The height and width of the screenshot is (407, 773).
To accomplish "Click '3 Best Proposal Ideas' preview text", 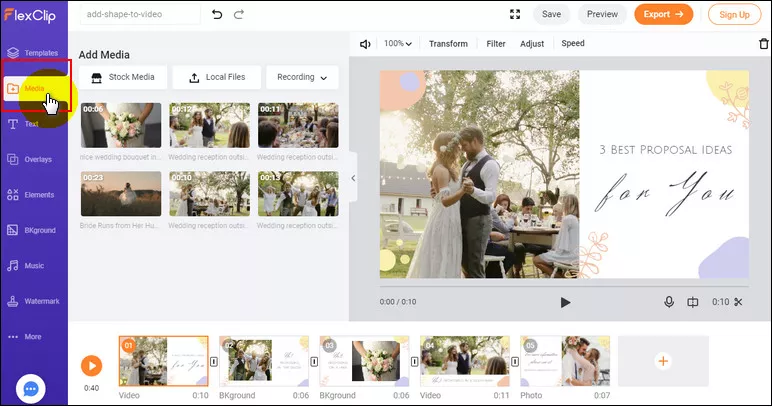I will (x=666, y=150).
